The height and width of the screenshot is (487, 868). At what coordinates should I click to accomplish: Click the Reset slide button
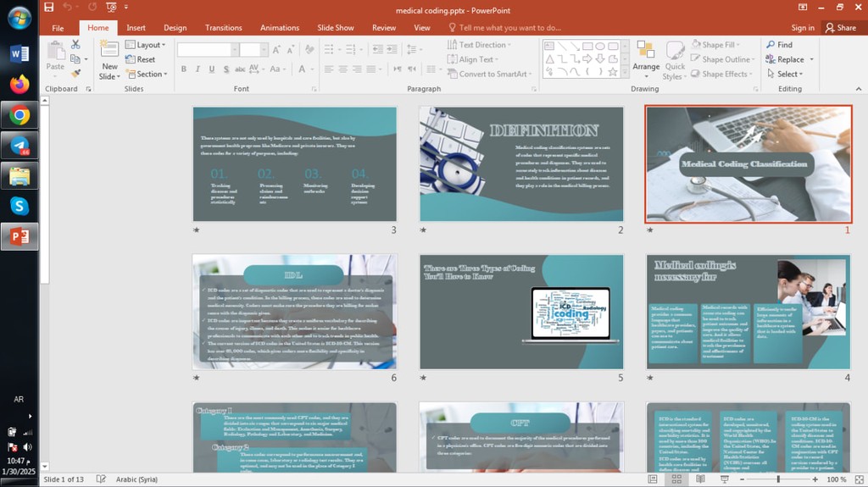[x=141, y=59]
